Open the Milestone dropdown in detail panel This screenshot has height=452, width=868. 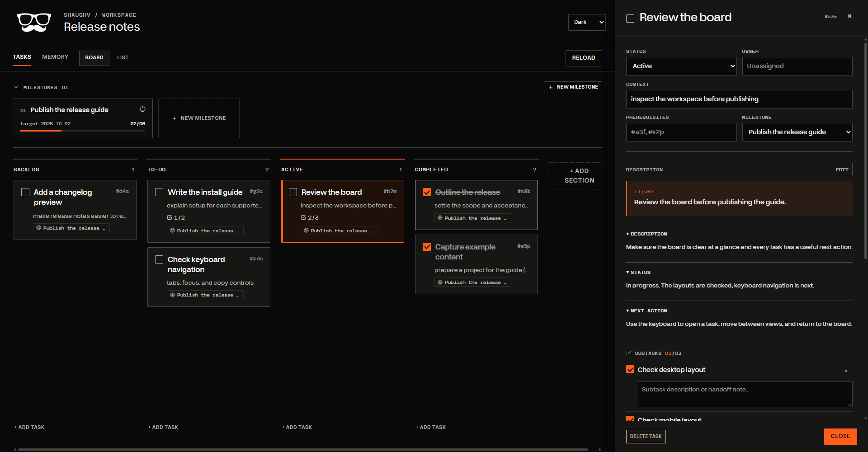point(797,132)
